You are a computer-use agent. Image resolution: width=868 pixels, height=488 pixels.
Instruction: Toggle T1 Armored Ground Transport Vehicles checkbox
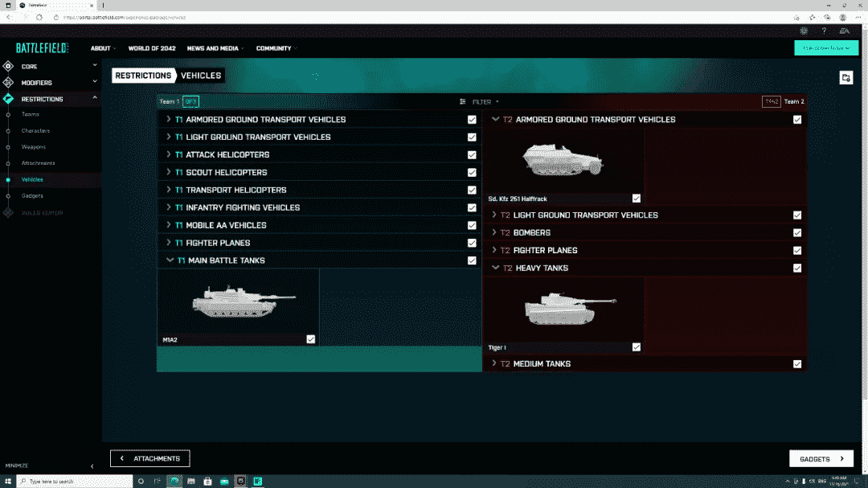pyautogui.click(x=472, y=120)
